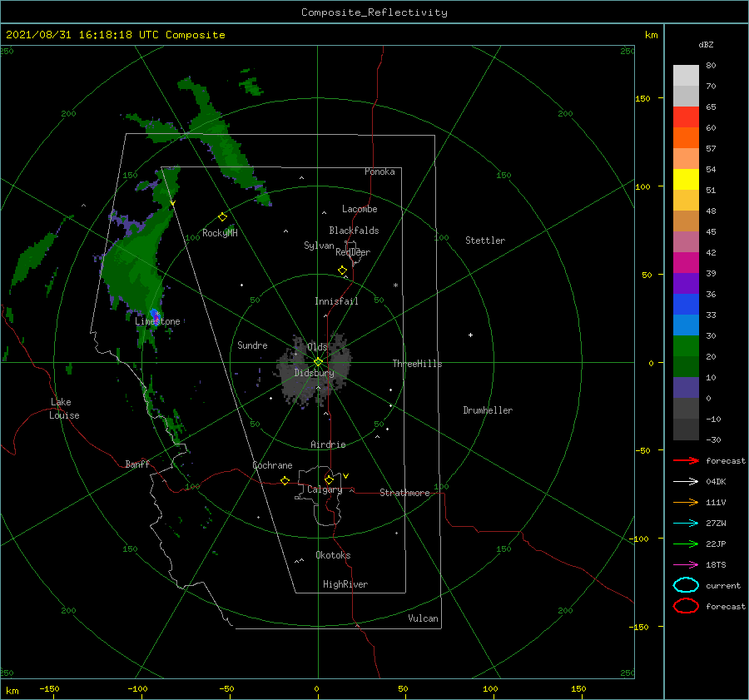The height and width of the screenshot is (700, 749).
Task: Click the Limestone label on the map
Action: tap(157, 321)
